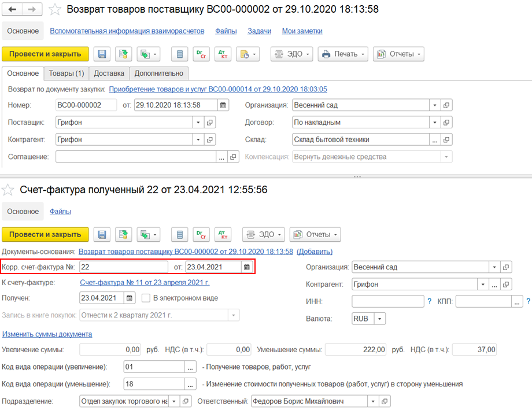Open the Печать dropdown menu

pyautogui.click(x=343, y=54)
